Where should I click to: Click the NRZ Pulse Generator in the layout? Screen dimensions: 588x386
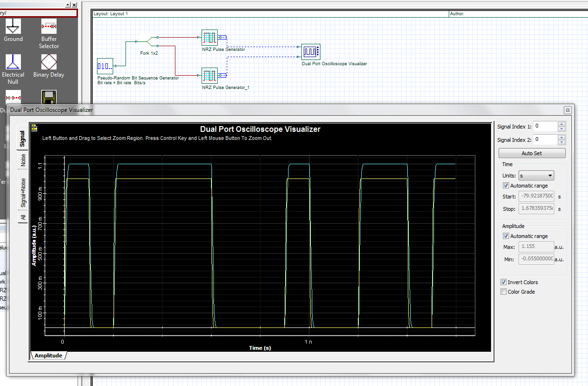210,37
